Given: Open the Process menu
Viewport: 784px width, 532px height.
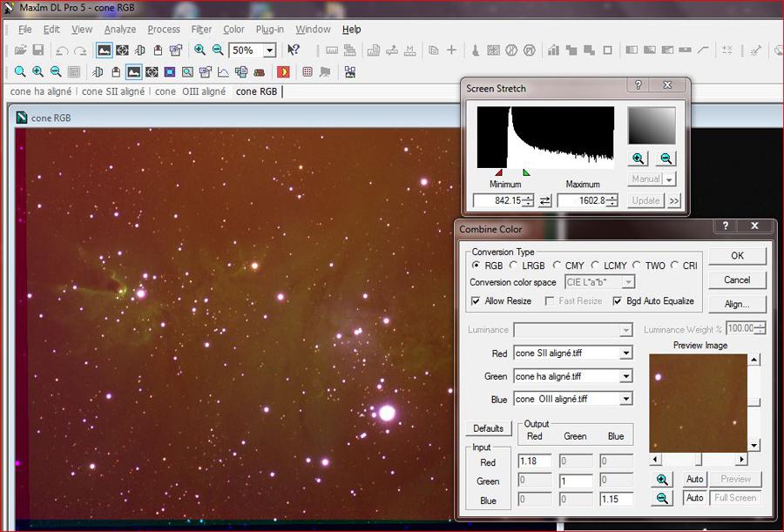Looking at the screenshot, I should 164,30.
